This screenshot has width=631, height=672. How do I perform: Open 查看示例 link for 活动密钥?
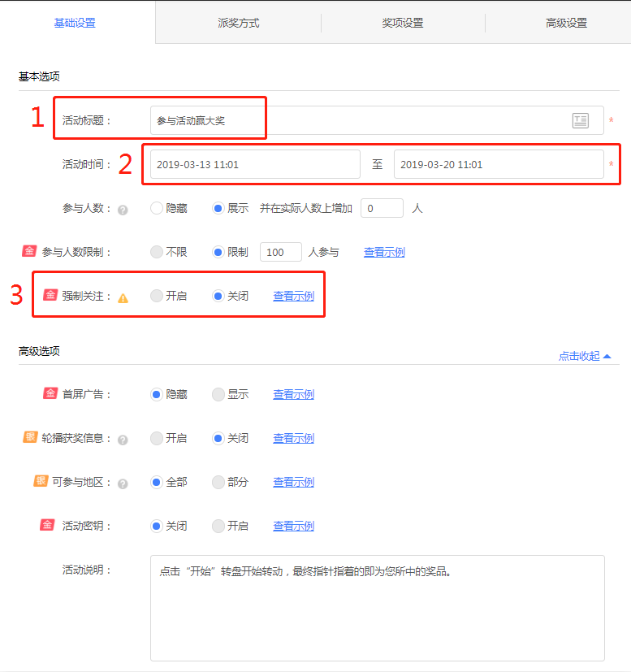(294, 526)
